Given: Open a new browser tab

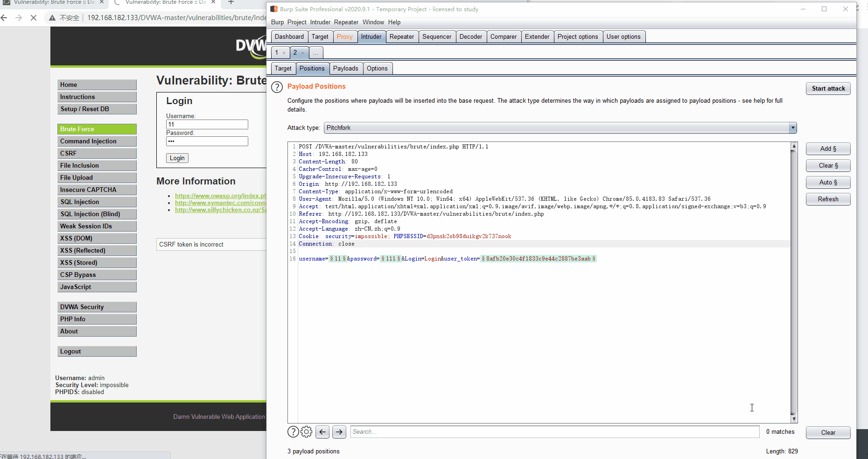Looking at the screenshot, I should (231, 2).
